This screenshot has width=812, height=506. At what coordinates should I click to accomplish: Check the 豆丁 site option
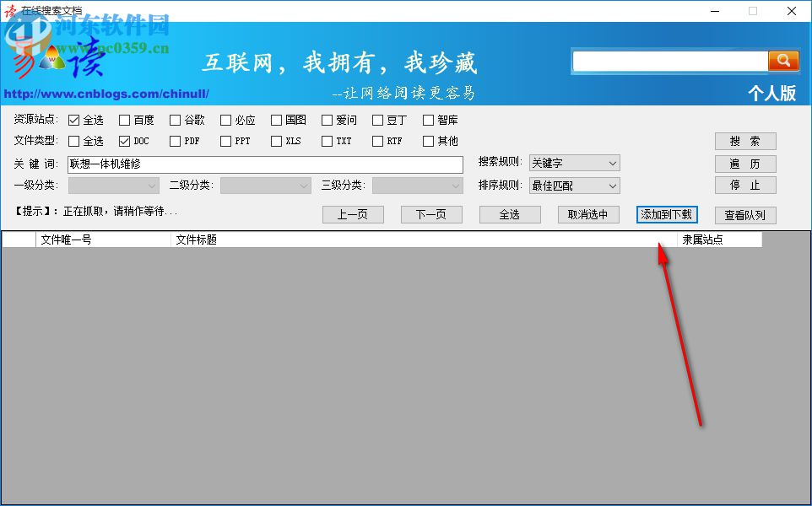[376, 120]
